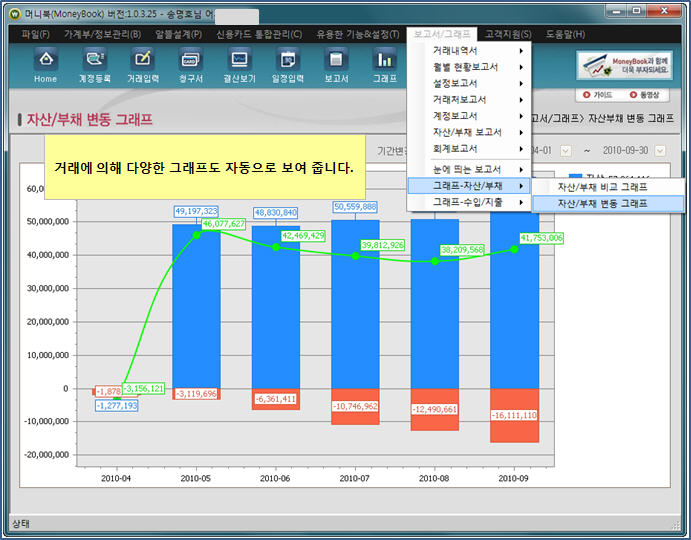This screenshot has width=691, height=540.
Task: Open 계정등록 account registration icon
Action: [x=96, y=64]
